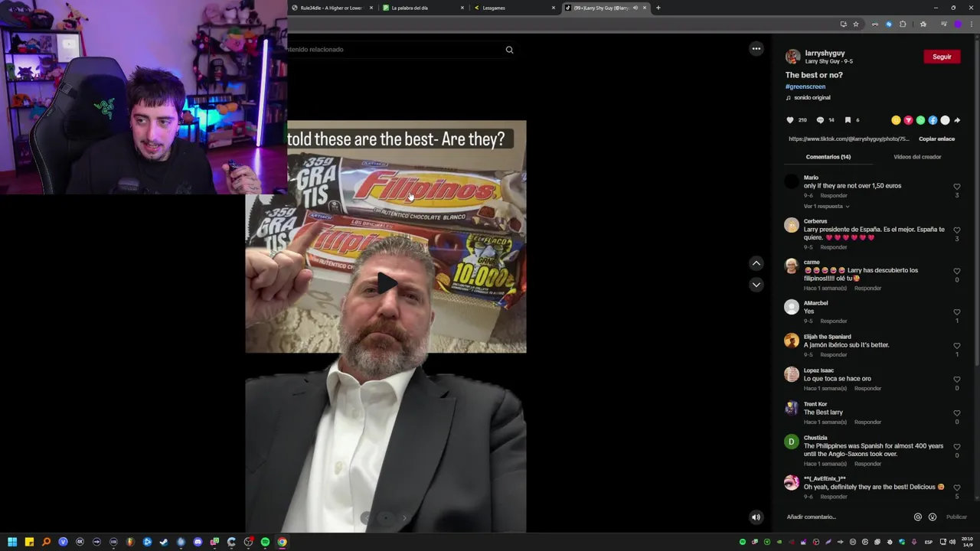Open the sonido original sound link
This screenshot has width=980, height=551.
812,98
